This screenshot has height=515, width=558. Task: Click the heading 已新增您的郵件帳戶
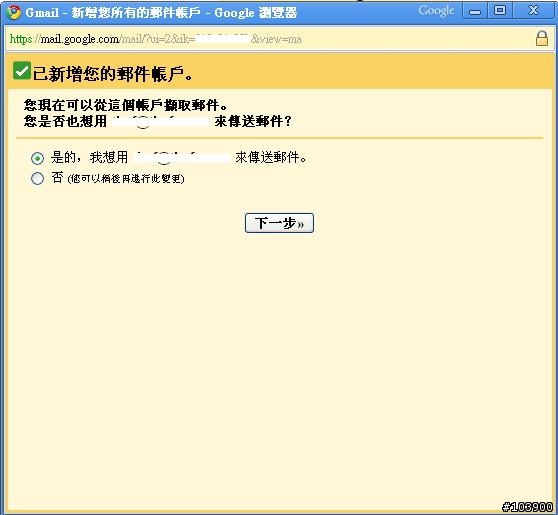pyautogui.click(x=113, y=74)
